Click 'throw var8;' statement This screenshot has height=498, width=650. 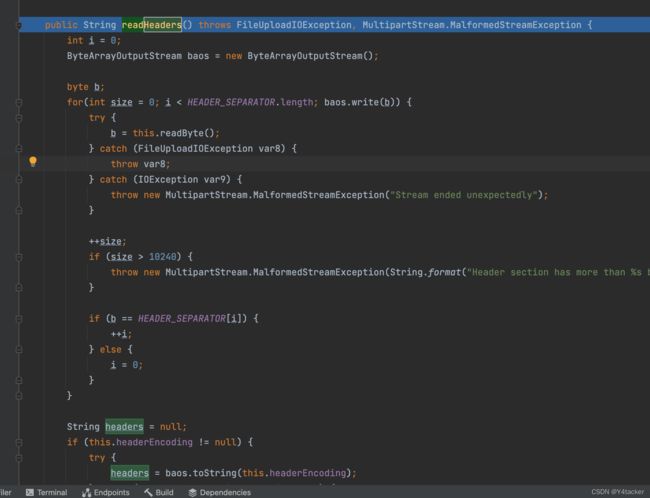141,164
